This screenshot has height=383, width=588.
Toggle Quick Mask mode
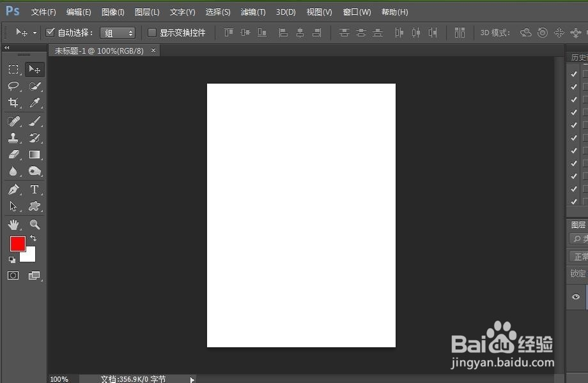[x=13, y=276]
